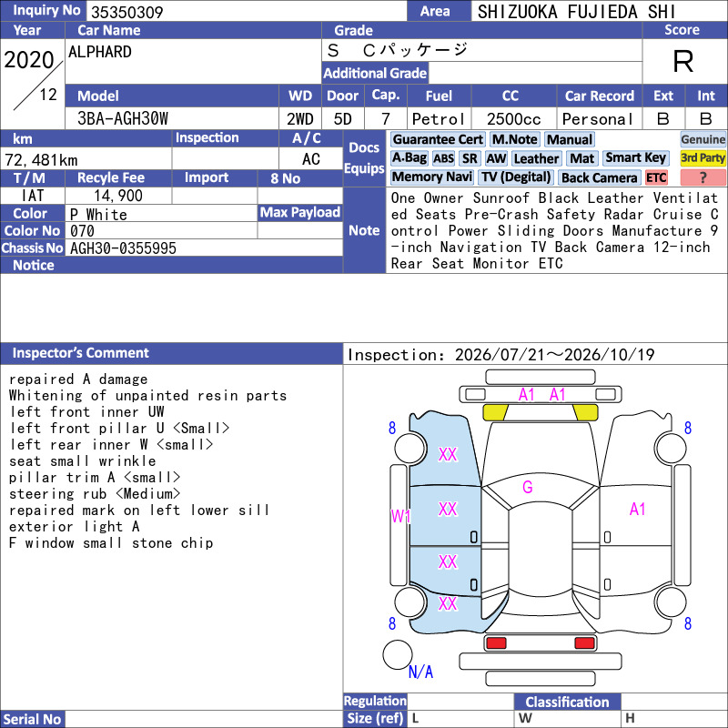Image resolution: width=728 pixels, height=728 pixels.
Task: Click the ABS equipment badge
Action: click(x=443, y=158)
